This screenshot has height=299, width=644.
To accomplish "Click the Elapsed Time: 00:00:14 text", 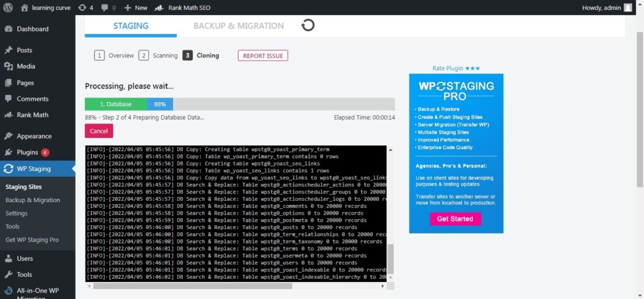I will point(364,117).
